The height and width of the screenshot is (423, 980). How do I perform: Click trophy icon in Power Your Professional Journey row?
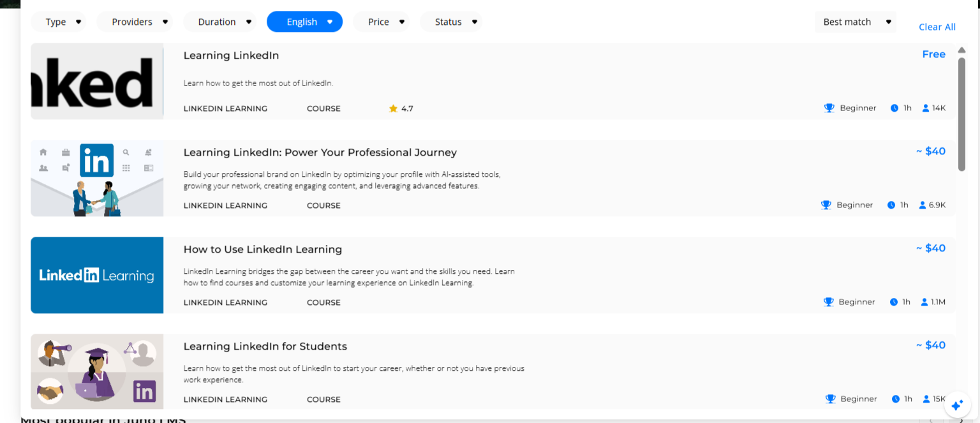tap(826, 205)
